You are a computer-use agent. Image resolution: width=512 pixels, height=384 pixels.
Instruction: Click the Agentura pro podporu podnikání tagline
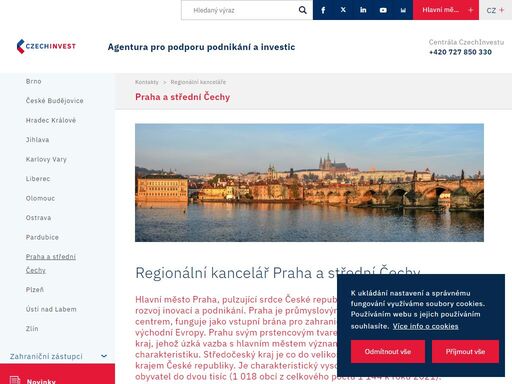click(x=201, y=47)
